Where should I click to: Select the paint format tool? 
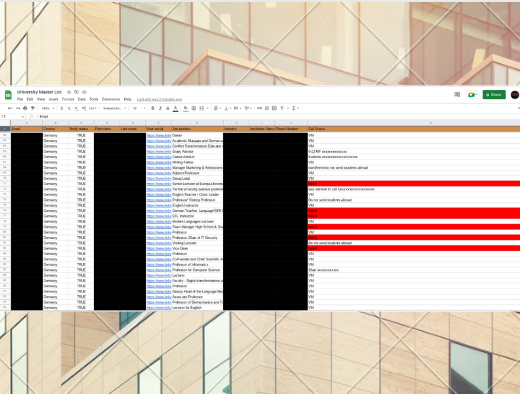click(33, 108)
